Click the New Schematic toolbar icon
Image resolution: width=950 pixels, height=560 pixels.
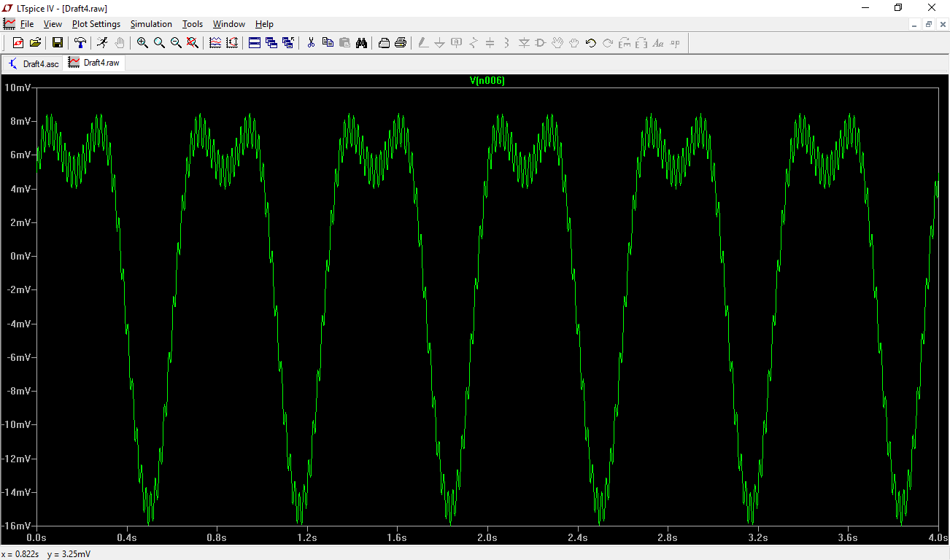point(18,43)
